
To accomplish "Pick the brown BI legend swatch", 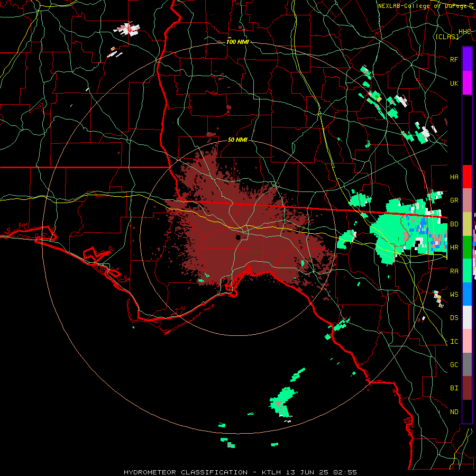I will (x=467, y=388).
